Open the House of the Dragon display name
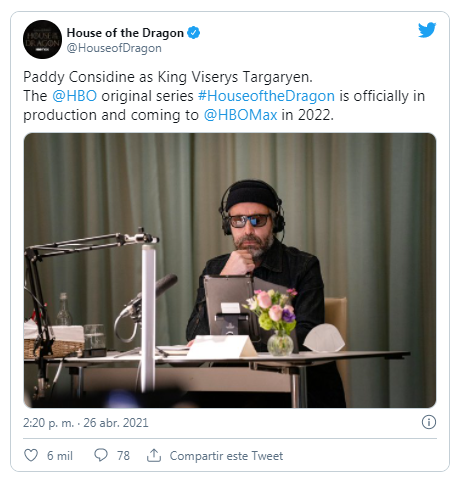The width and height of the screenshot is (466, 494). (x=125, y=33)
